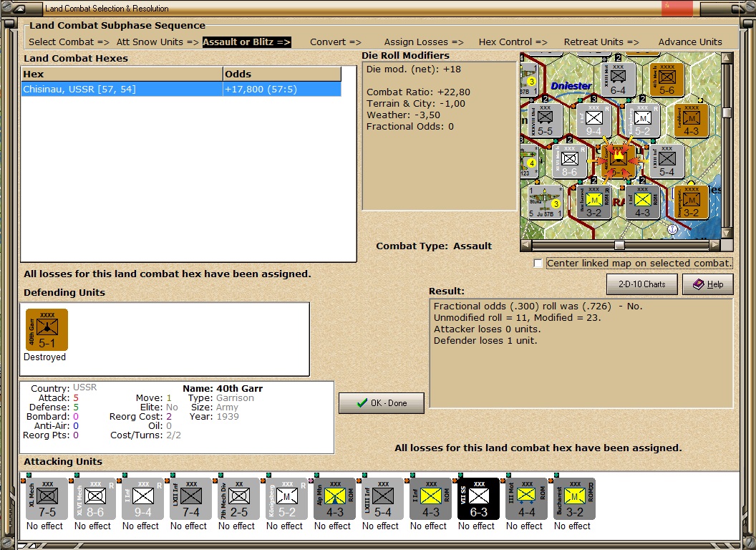Click the Hex Control subphase step
This screenshot has width=756, height=550.
coord(513,42)
